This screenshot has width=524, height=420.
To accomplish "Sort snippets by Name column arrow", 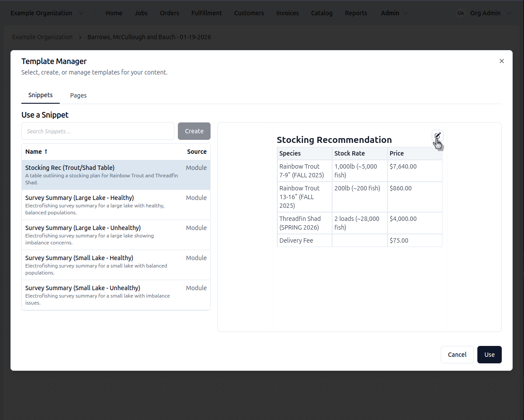I will pyautogui.click(x=46, y=152).
